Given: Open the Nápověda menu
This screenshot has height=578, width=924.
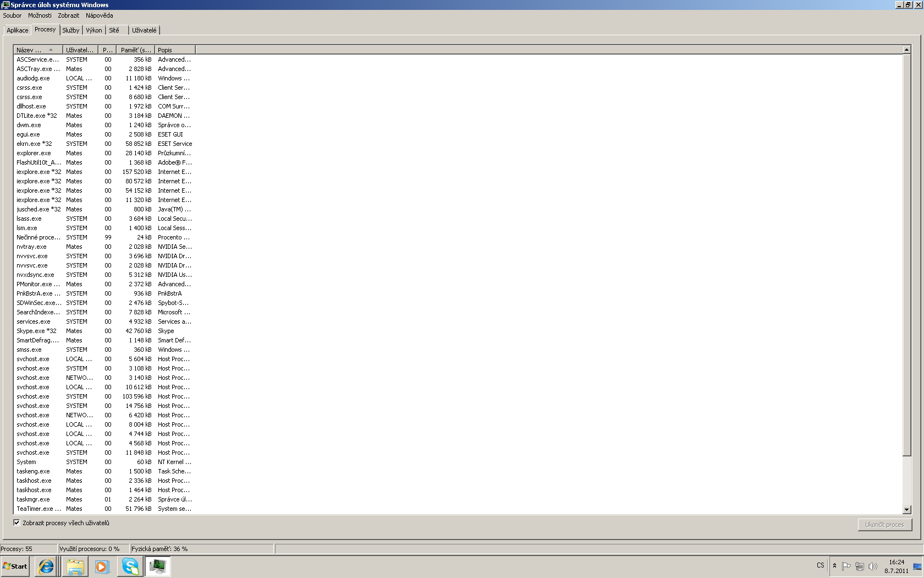Looking at the screenshot, I should point(99,15).
